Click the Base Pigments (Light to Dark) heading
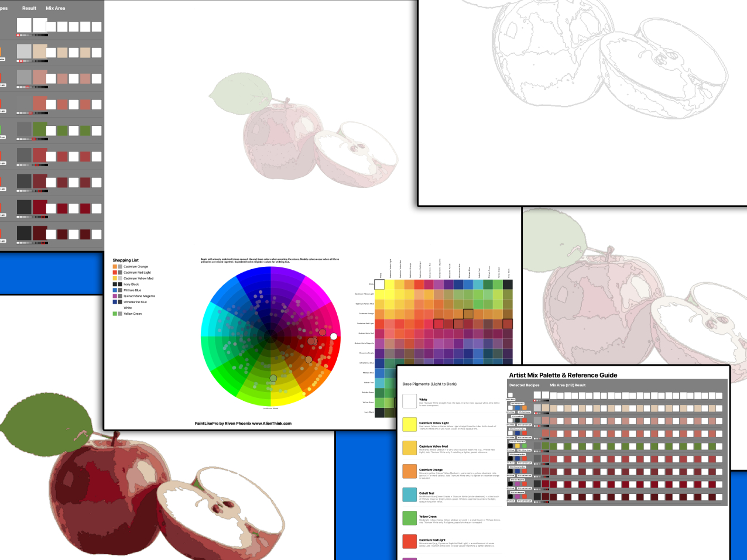The image size is (747, 560). [429, 384]
